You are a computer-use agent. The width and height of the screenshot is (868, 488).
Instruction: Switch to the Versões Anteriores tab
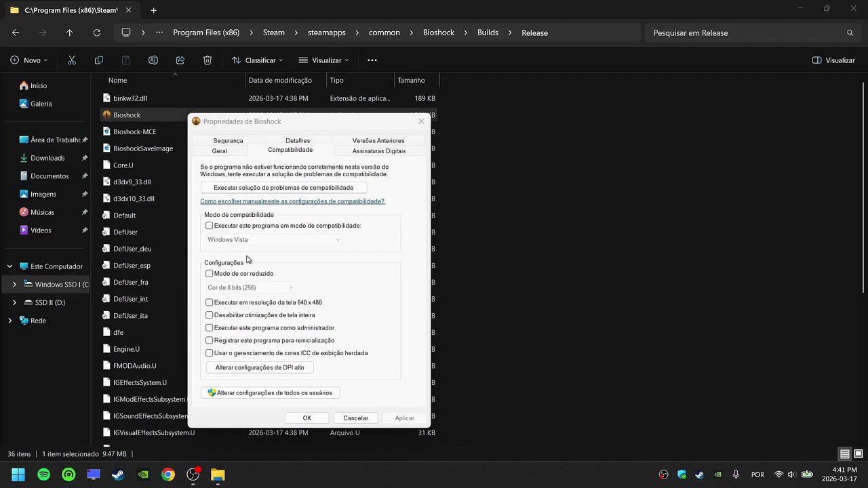[378, 140]
